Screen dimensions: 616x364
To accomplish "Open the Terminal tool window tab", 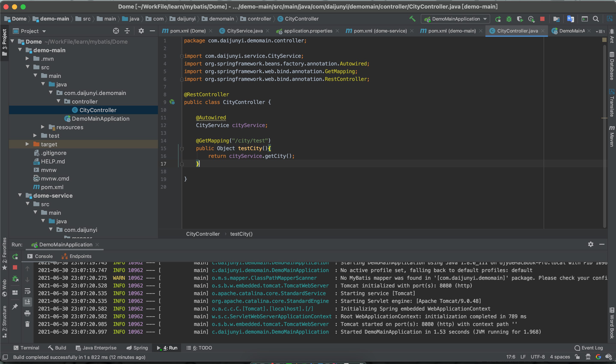I will (x=26, y=348).
